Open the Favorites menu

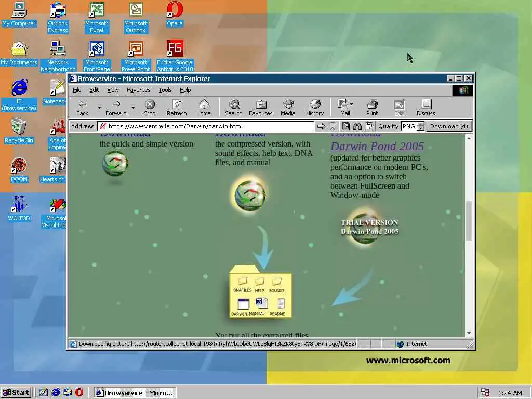tap(138, 90)
